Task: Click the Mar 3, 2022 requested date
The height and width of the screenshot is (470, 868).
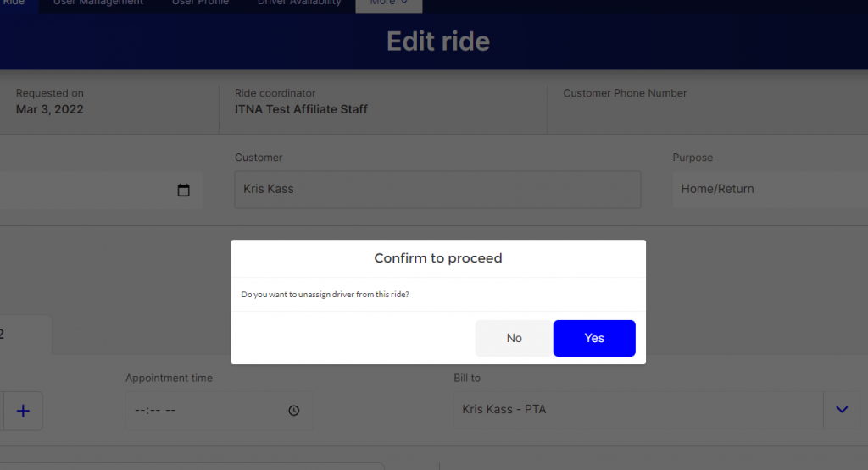Action: 50,109
